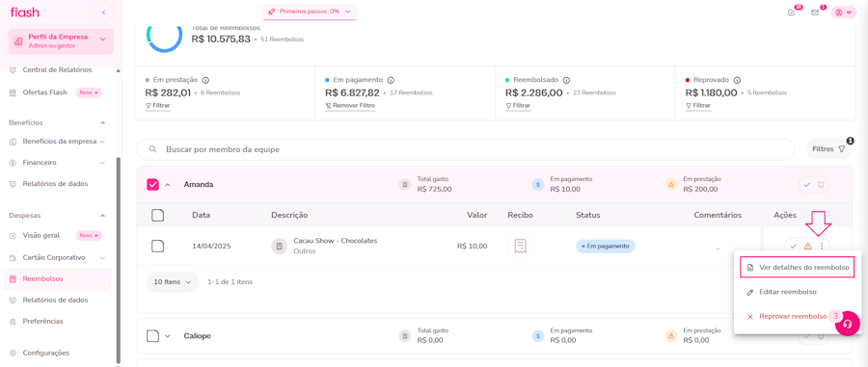Open Central de Relatórios in sidebar
868x367 pixels.
tap(57, 70)
